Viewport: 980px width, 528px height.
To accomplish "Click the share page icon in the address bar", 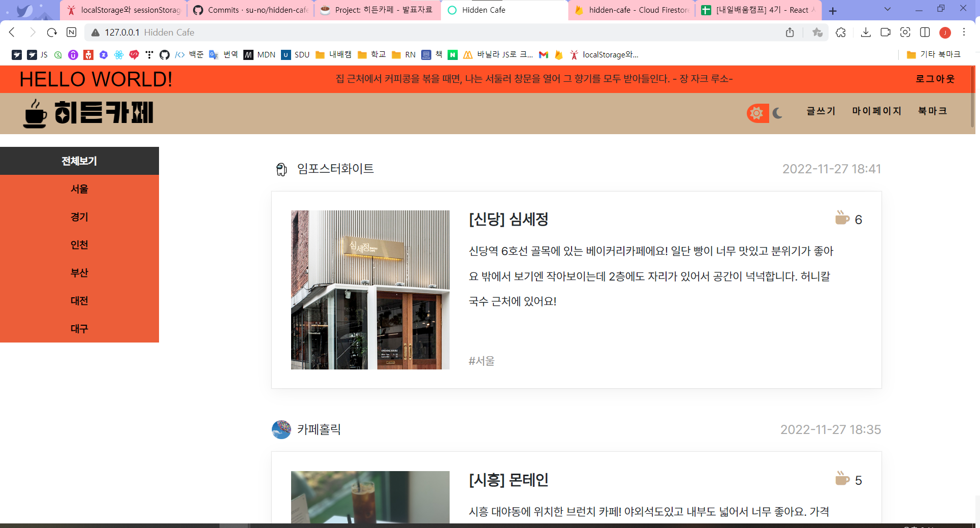I will pos(789,33).
